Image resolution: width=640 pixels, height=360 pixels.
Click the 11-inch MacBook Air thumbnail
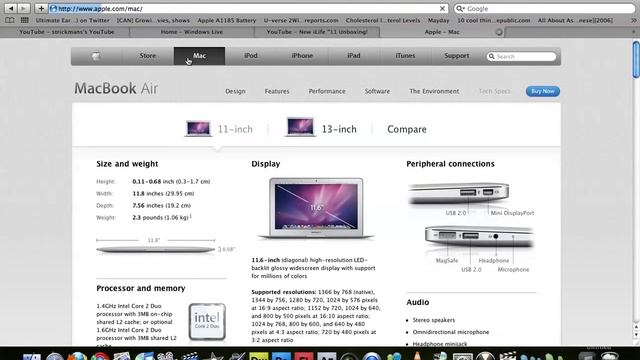[198, 128]
